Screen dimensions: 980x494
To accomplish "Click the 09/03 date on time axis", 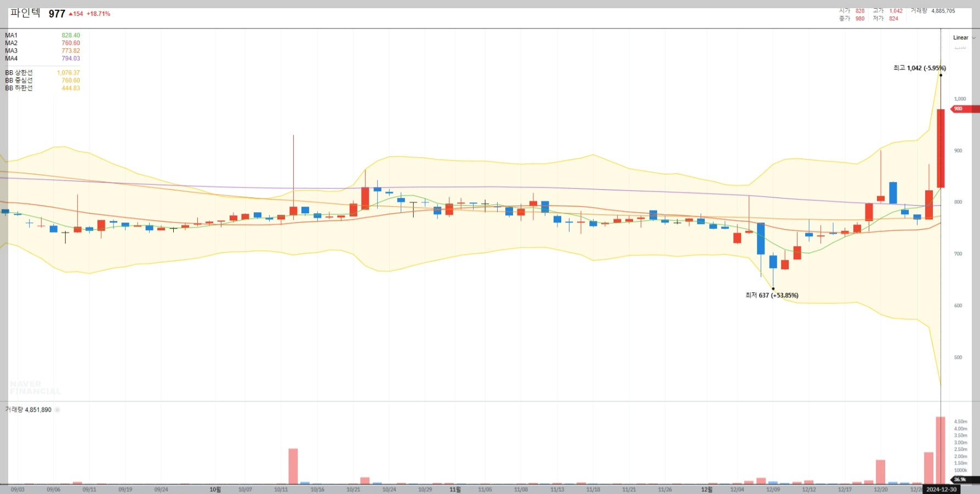I will coord(18,490).
